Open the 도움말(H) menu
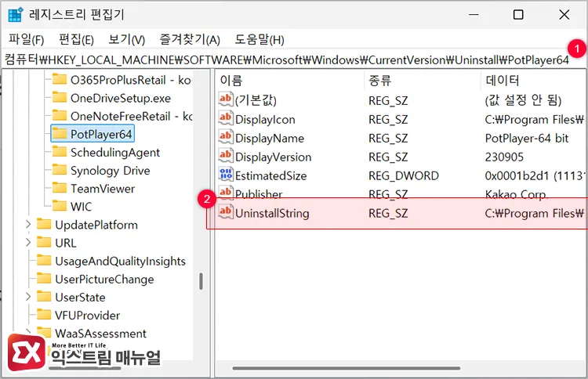 (x=260, y=39)
